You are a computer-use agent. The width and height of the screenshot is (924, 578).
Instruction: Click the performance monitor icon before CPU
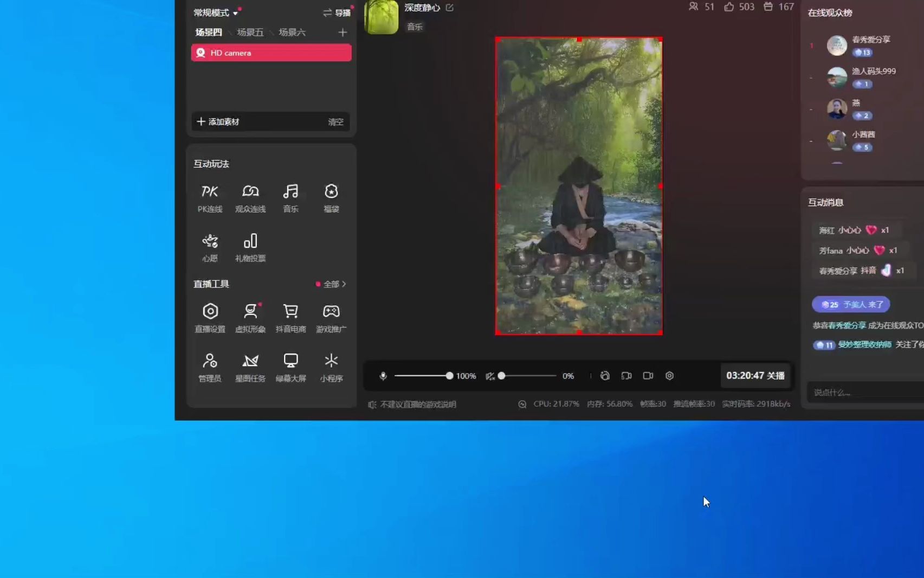point(522,404)
